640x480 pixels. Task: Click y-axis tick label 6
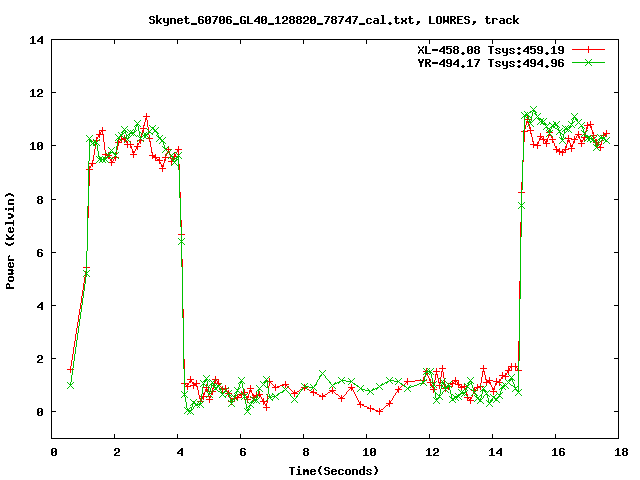click(x=40, y=253)
